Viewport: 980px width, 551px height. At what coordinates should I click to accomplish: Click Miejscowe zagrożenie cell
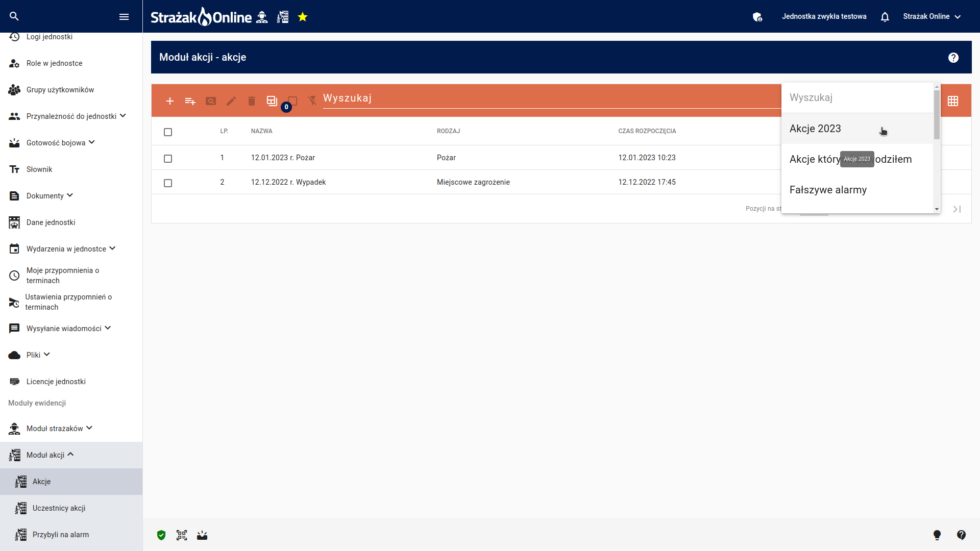[x=473, y=182]
